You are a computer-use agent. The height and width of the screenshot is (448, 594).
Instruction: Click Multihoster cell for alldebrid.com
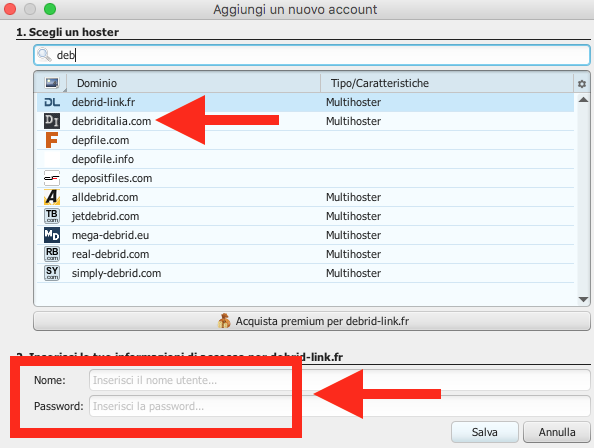click(x=353, y=197)
